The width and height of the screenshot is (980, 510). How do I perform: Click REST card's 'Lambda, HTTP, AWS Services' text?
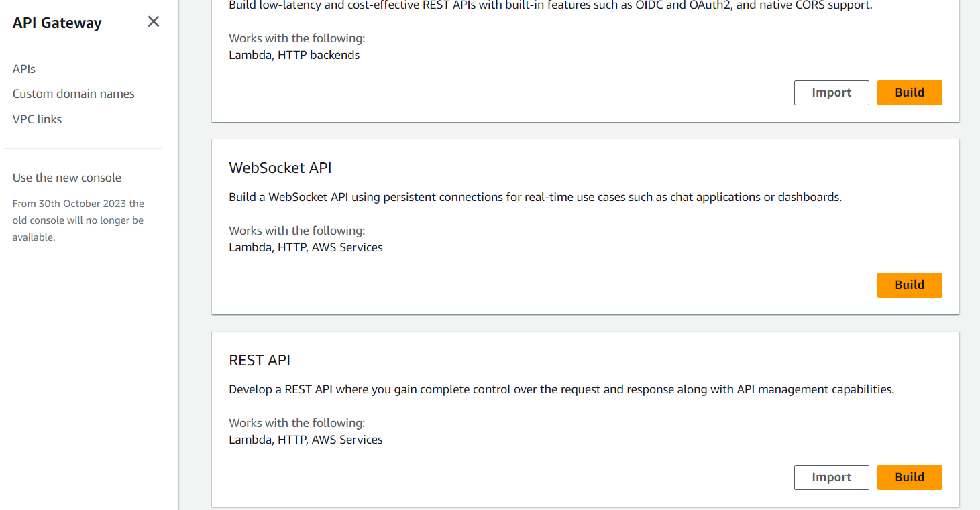306,440
